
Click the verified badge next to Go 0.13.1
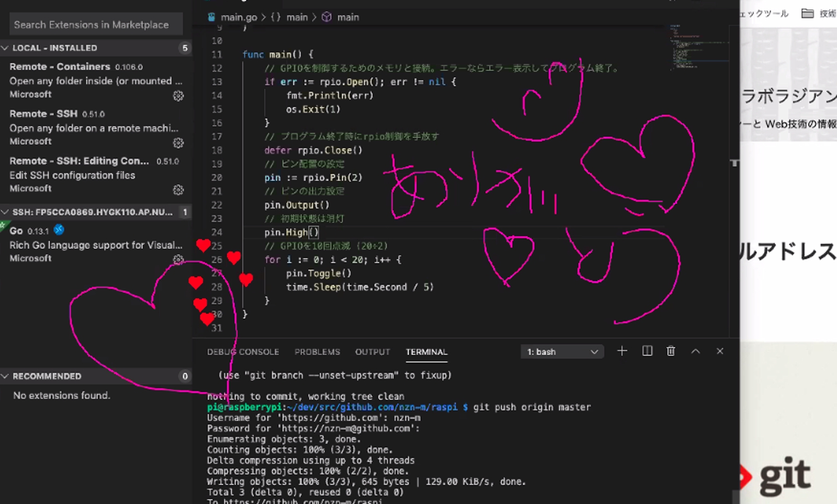tap(59, 230)
